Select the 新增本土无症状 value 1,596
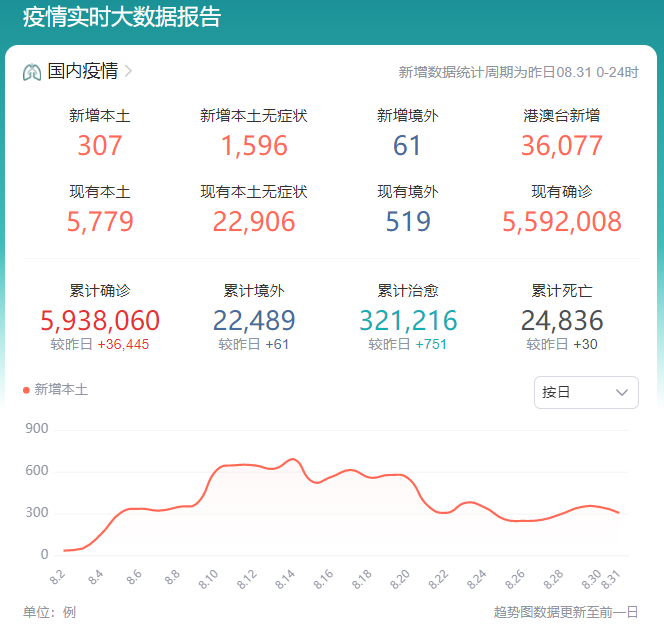This screenshot has width=664, height=630. 254,146
